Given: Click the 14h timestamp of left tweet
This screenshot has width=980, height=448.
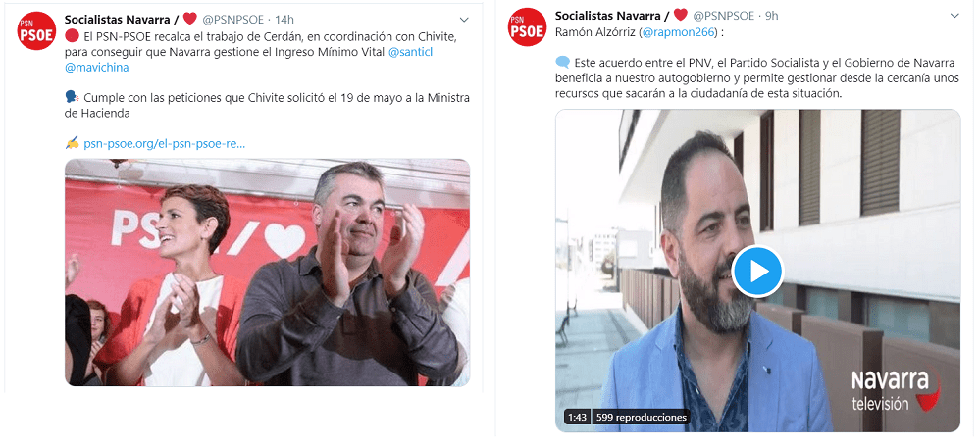Looking at the screenshot, I should pos(286,20).
